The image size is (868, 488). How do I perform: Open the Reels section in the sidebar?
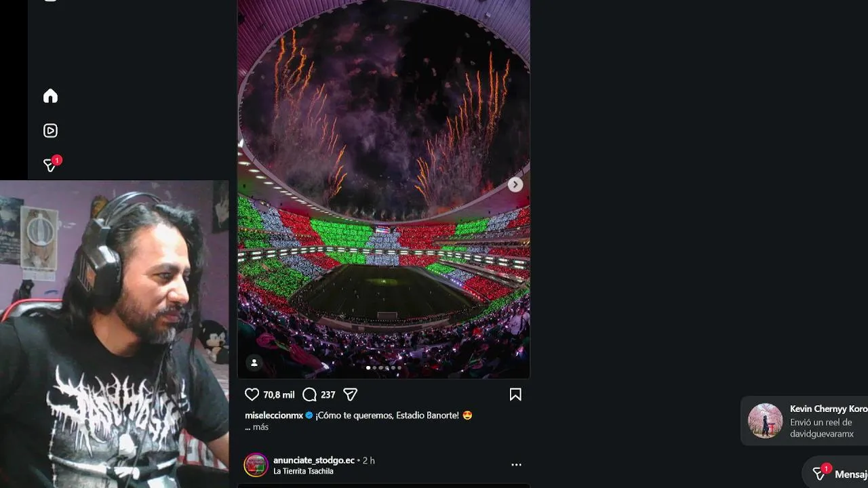(x=50, y=131)
